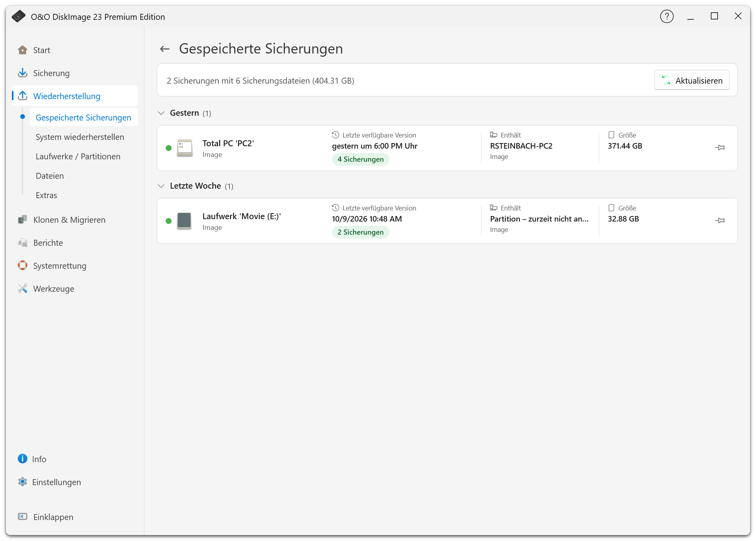Image resolution: width=756 pixels, height=541 pixels.
Task: Click the Systemrettung lifebuoy icon
Action: 23,266
